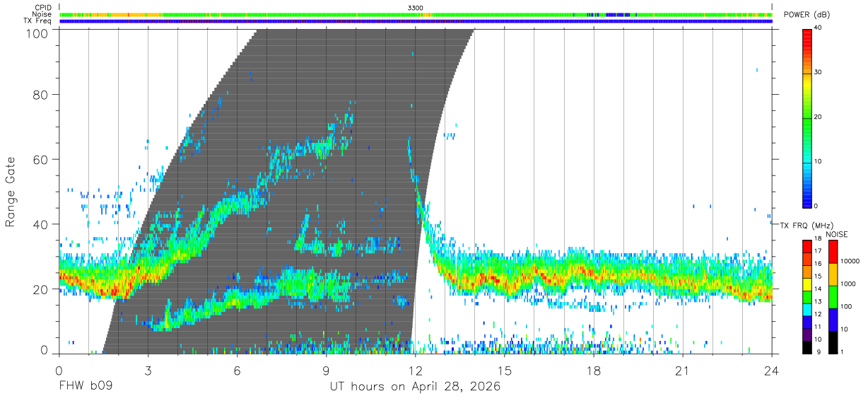Select the Noise row label

click(42, 14)
